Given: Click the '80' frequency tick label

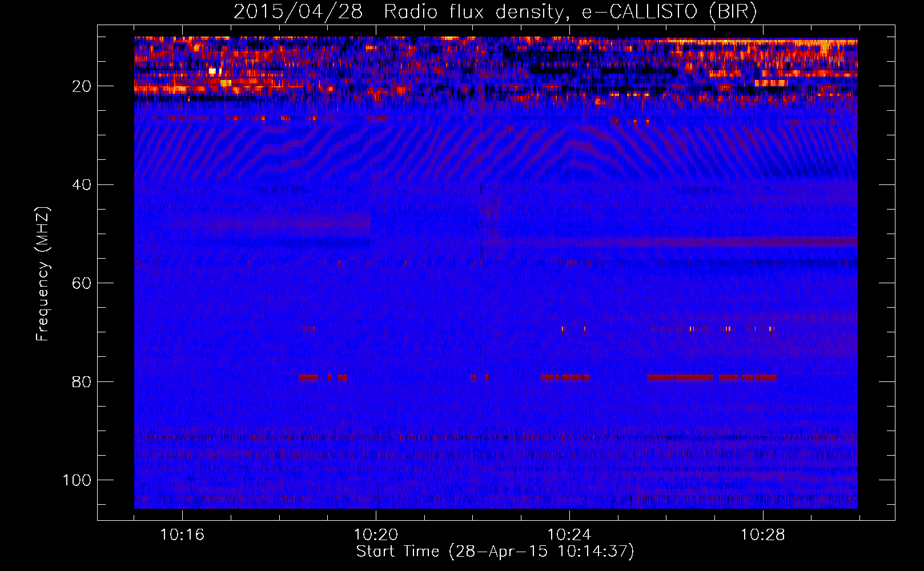Looking at the screenshot, I should [x=82, y=382].
